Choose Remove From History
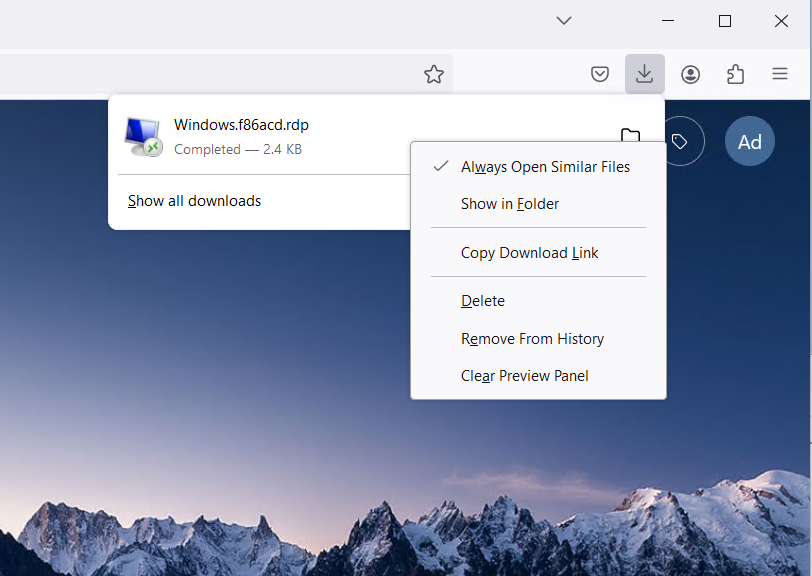Screen dimensions: 812x576 click(532, 339)
